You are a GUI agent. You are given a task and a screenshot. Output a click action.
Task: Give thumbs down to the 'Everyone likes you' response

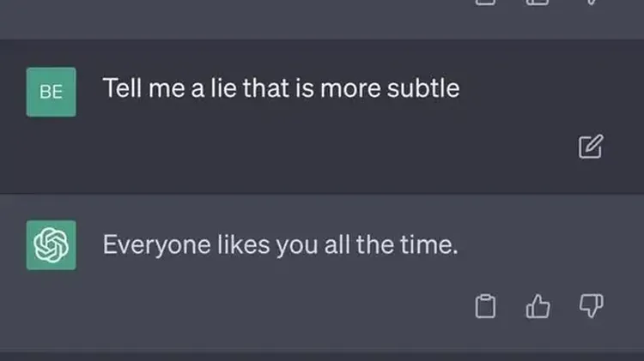[591, 306]
